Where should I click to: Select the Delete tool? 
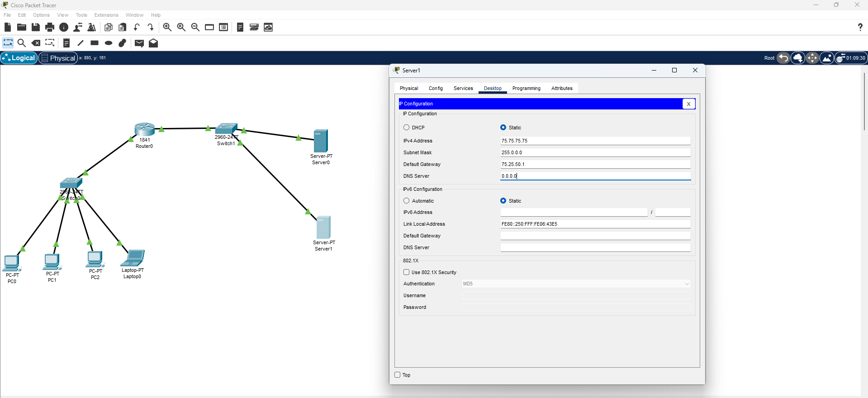[x=36, y=43]
